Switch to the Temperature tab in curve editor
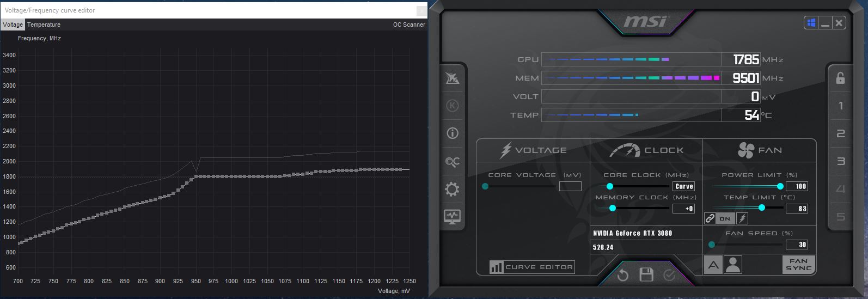The image size is (868, 299). coord(44,25)
